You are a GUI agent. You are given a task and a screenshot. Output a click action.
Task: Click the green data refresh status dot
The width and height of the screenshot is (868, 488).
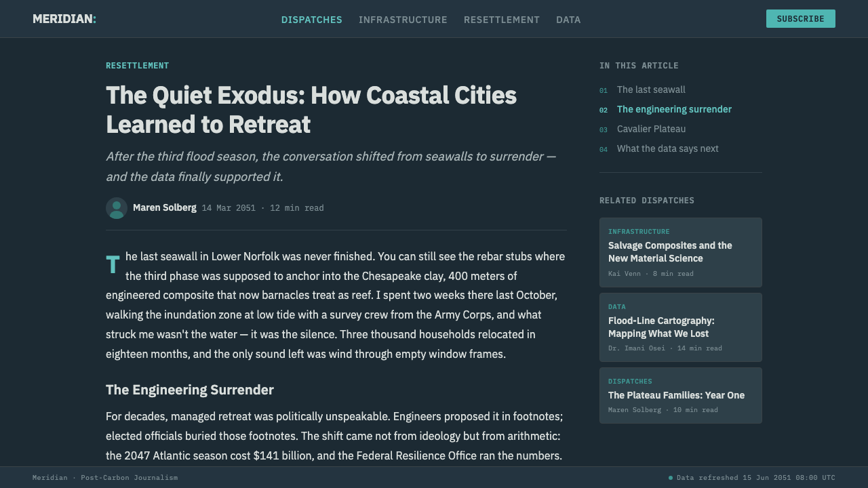671,478
